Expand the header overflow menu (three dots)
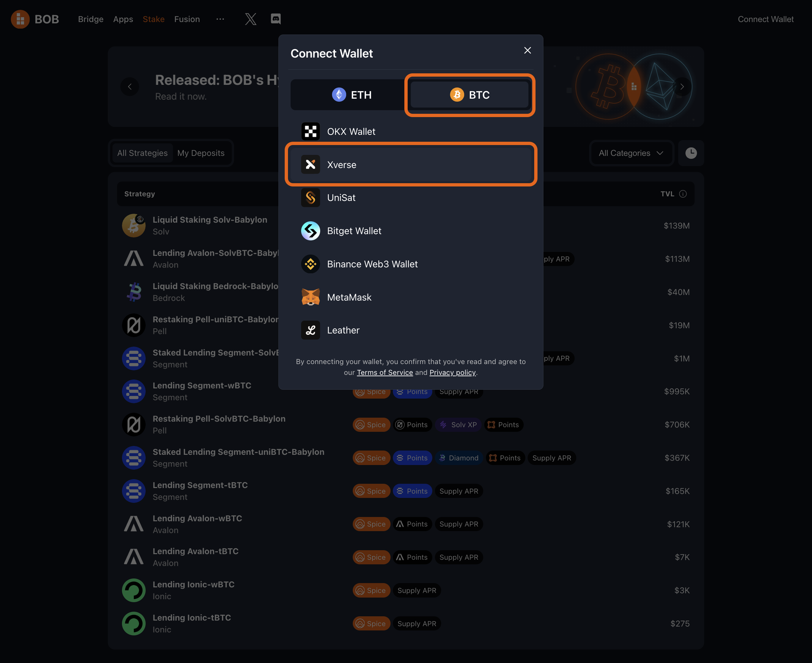 tap(220, 19)
